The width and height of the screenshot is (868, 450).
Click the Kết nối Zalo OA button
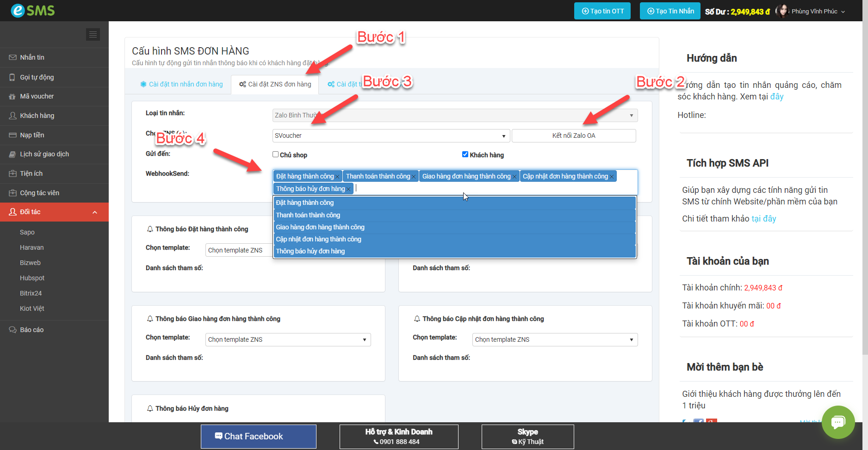point(573,136)
